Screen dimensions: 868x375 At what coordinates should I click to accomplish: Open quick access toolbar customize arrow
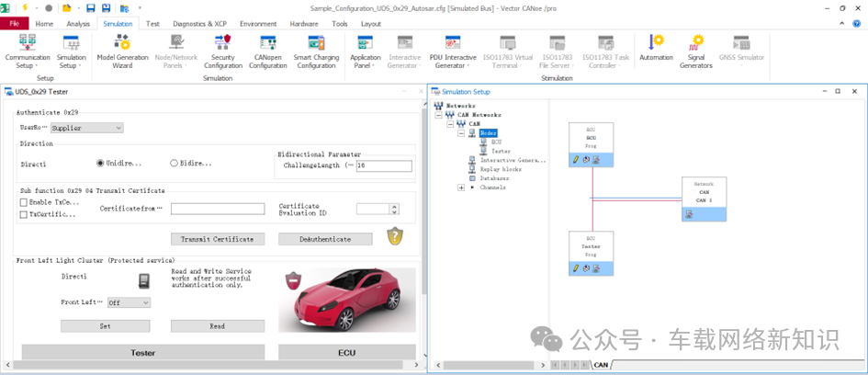(x=140, y=8)
